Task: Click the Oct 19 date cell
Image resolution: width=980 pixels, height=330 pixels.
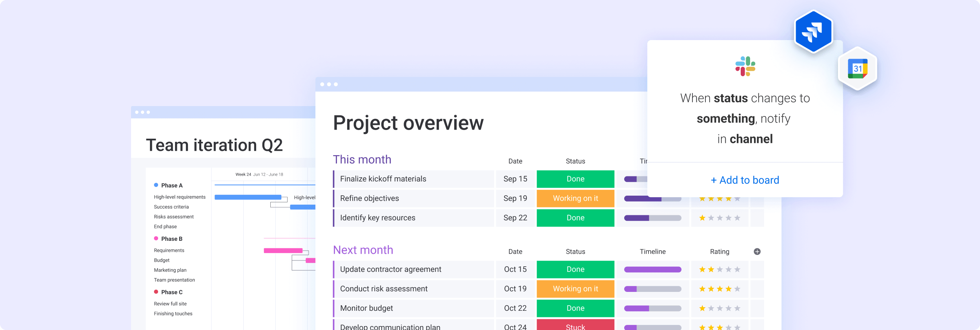Action: tap(515, 289)
